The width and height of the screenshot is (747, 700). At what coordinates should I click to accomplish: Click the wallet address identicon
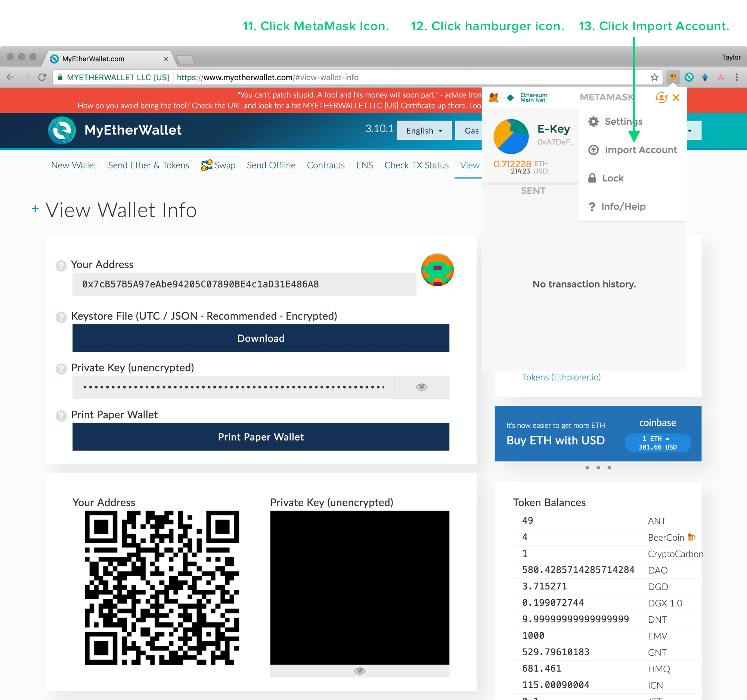tap(437, 270)
